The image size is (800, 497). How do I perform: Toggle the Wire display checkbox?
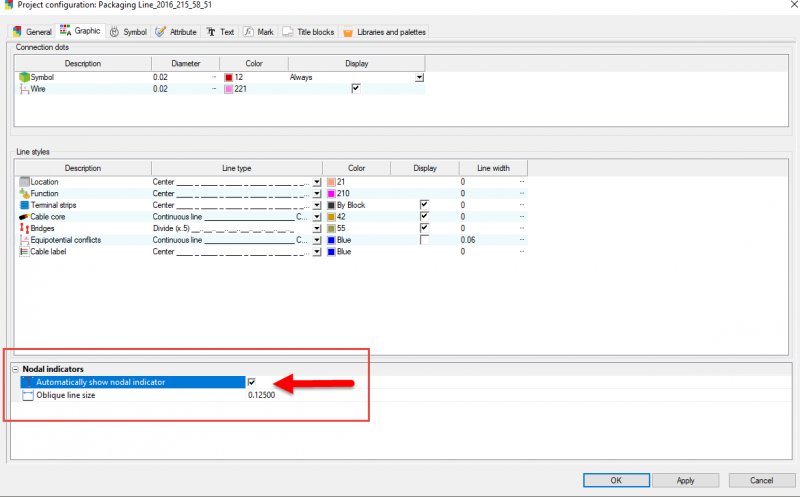tap(356, 89)
